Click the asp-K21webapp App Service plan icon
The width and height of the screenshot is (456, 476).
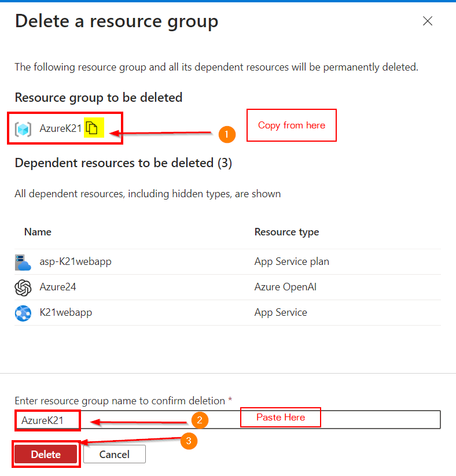23,262
